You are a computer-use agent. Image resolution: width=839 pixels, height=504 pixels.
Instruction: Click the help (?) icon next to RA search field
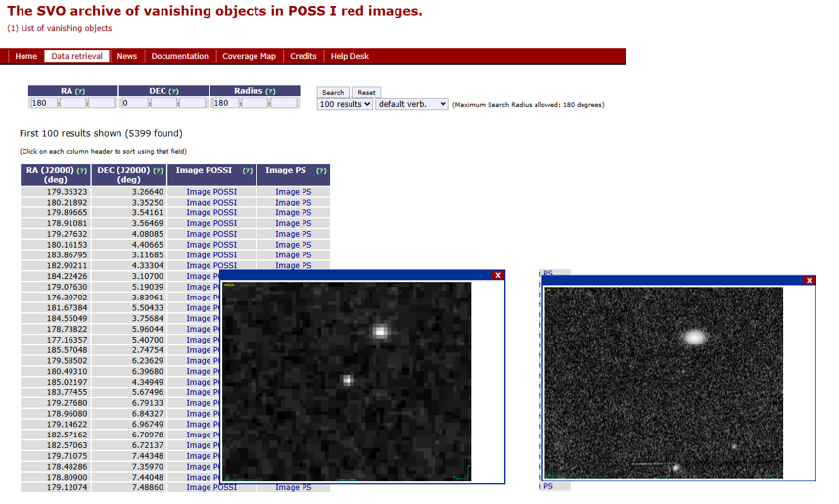[82, 91]
